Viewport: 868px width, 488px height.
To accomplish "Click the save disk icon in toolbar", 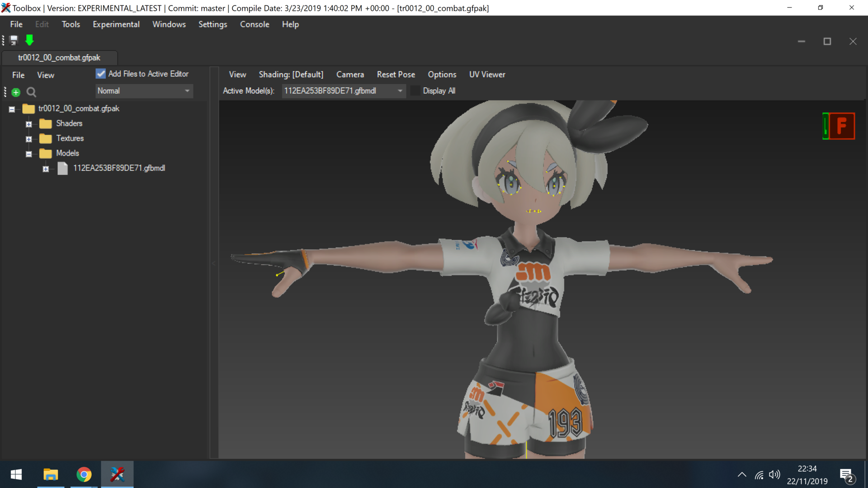I will pyautogui.click(x=14, y=41).
